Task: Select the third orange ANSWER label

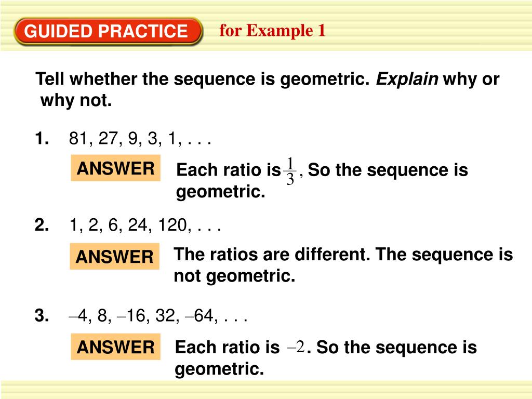Action: [116, 347]
